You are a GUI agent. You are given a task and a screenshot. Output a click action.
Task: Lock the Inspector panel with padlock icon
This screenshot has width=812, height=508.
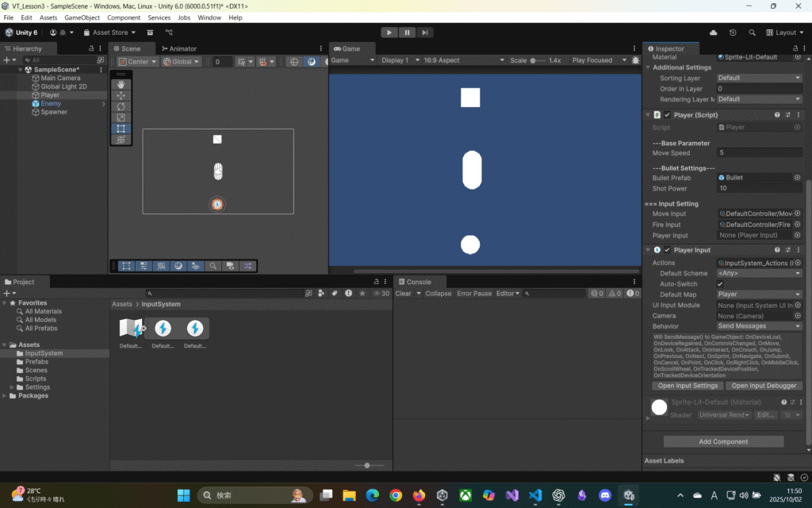point(785,49)
